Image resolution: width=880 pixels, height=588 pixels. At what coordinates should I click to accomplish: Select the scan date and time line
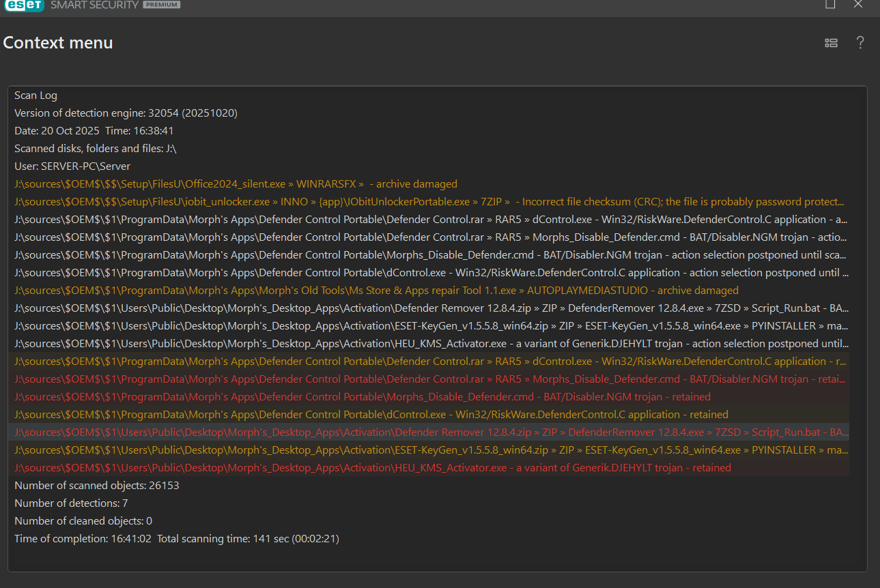pos(94,131)
